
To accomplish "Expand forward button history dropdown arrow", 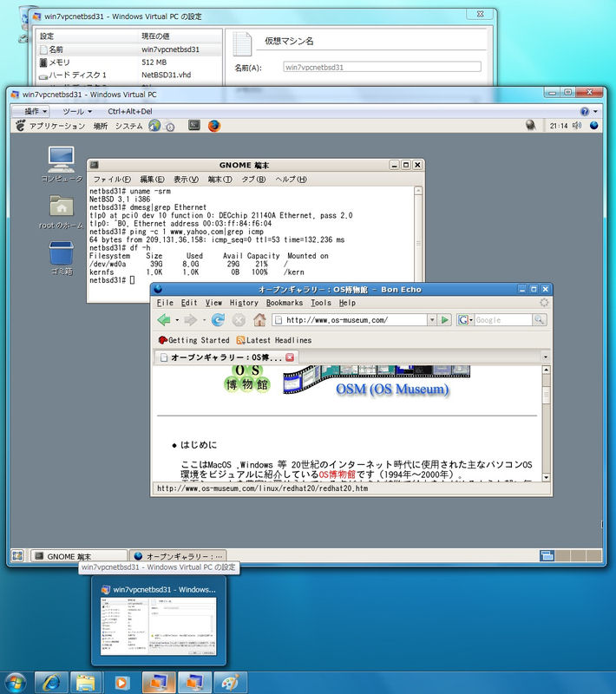I will (204, 319).
